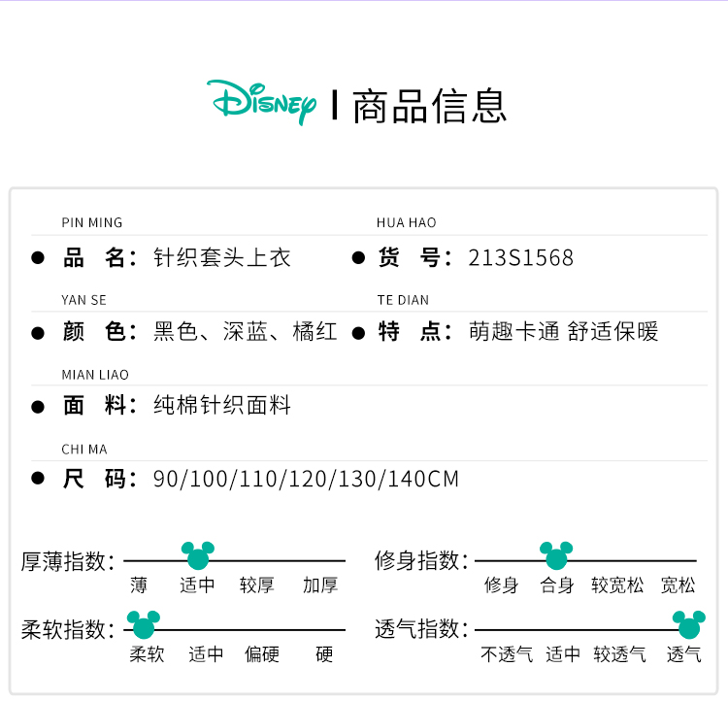Click the 商品信息 heading

pos(429,107)
